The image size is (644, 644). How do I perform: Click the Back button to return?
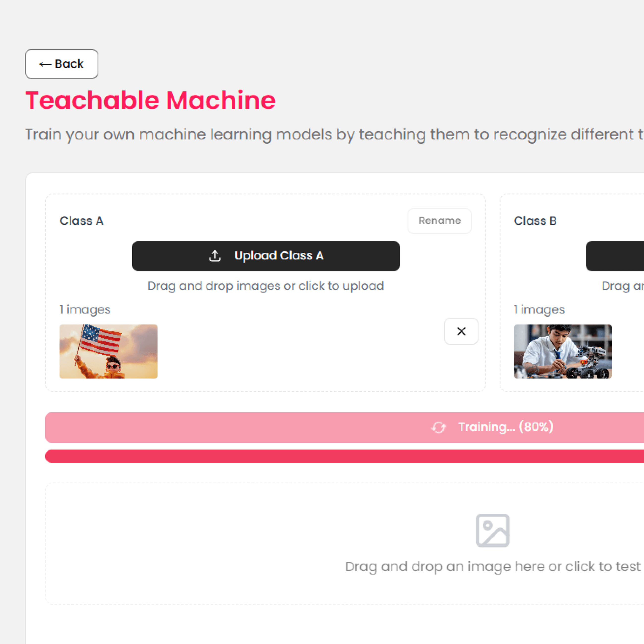(62, 64)
